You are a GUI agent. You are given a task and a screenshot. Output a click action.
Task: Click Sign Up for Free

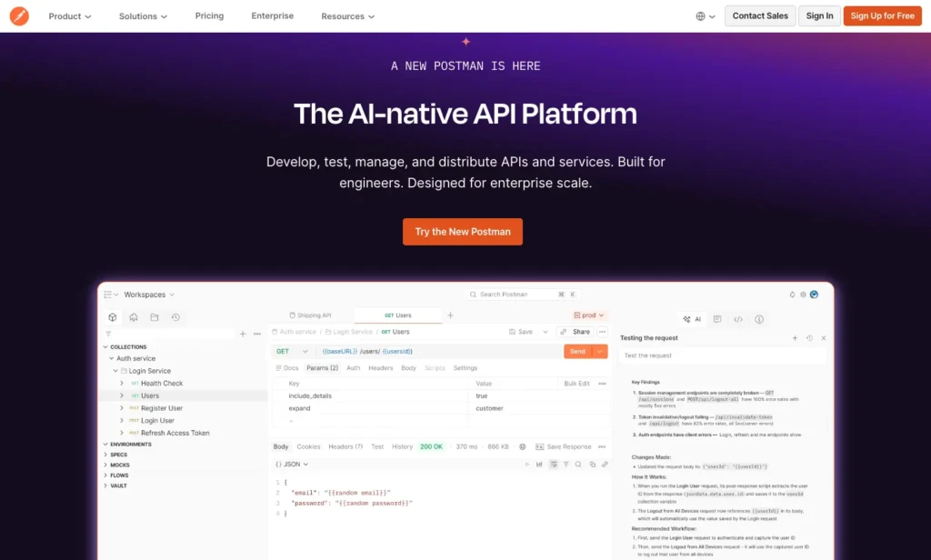click(x=882, y=16)
